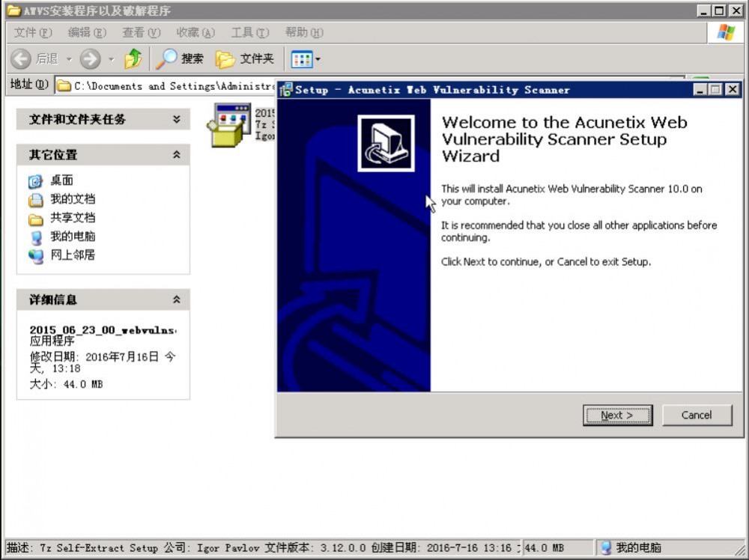Open 桌面 (Desktop) link in sidebar

tap(61, 180)
